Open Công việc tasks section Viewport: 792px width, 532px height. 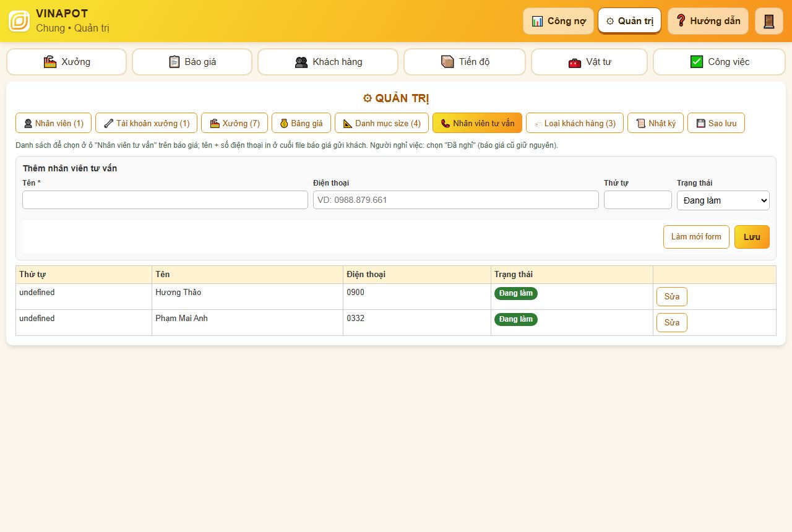(719, 62)
